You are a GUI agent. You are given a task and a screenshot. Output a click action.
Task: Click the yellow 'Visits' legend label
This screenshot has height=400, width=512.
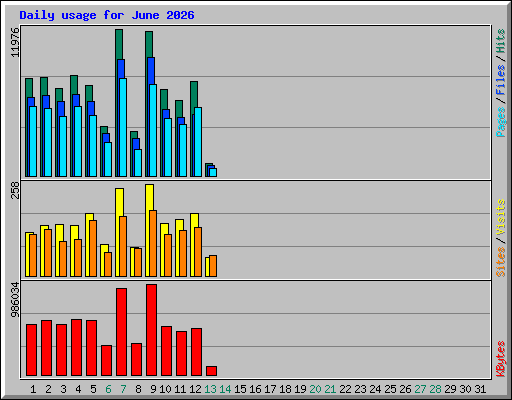click(x=501, y=217)
